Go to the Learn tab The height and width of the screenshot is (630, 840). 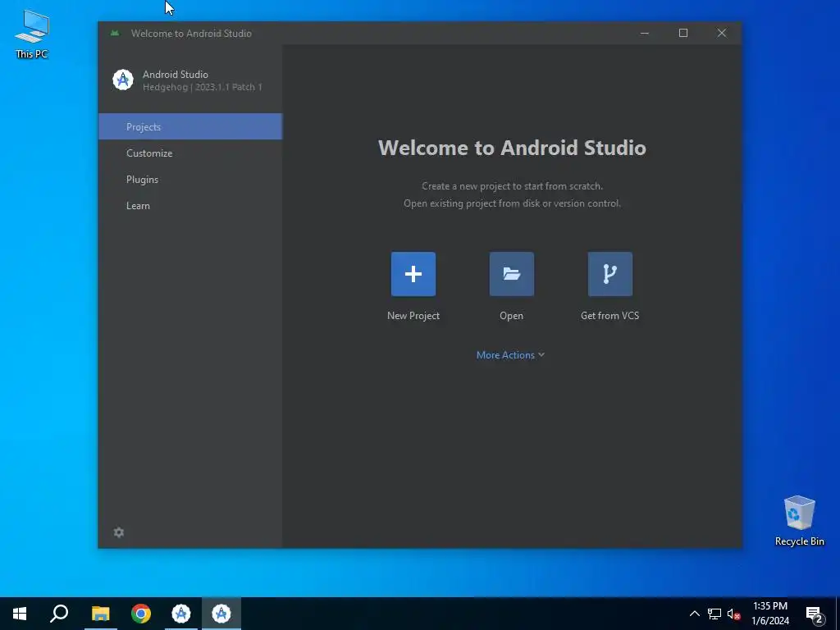(x=190, y=205)
